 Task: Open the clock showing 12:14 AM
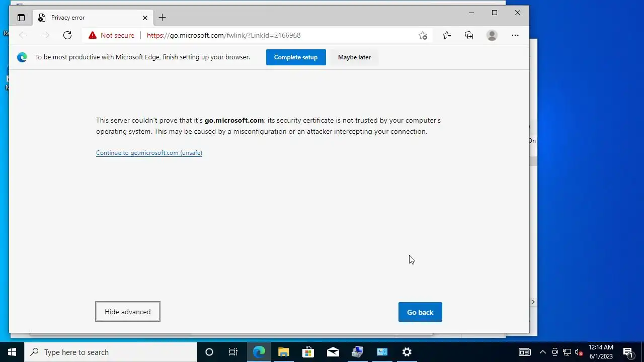point(601,352)
